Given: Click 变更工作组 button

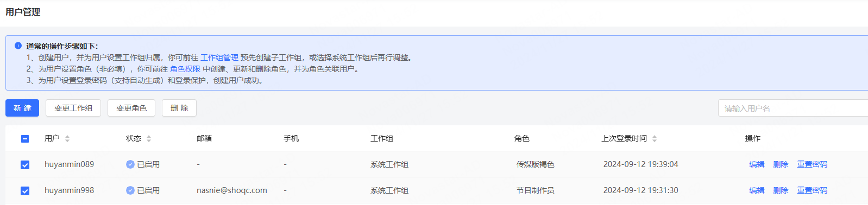Looking at the screenshot, I should (x=73, y=108).
